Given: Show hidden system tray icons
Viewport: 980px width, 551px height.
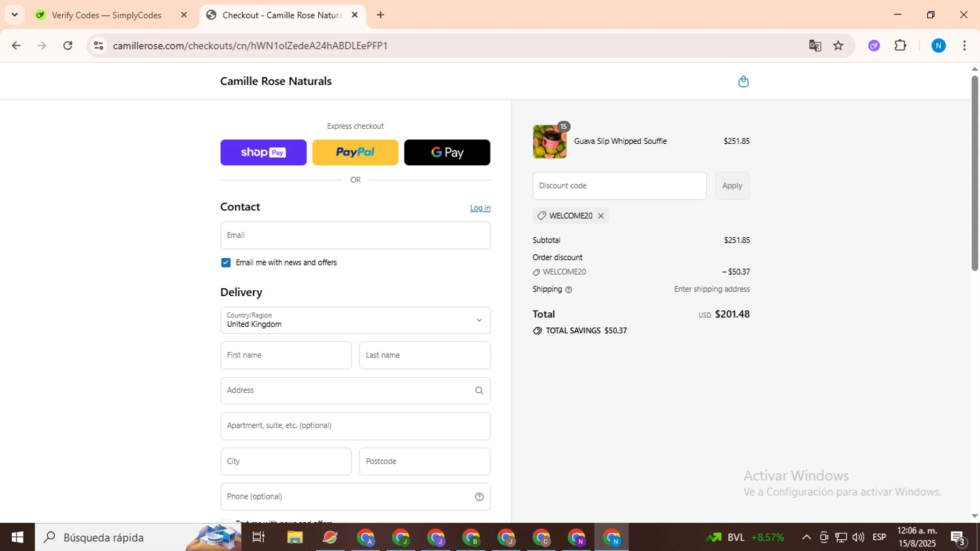Looking at the screenshot, I should pyautogui.click(x=806, y=537).
